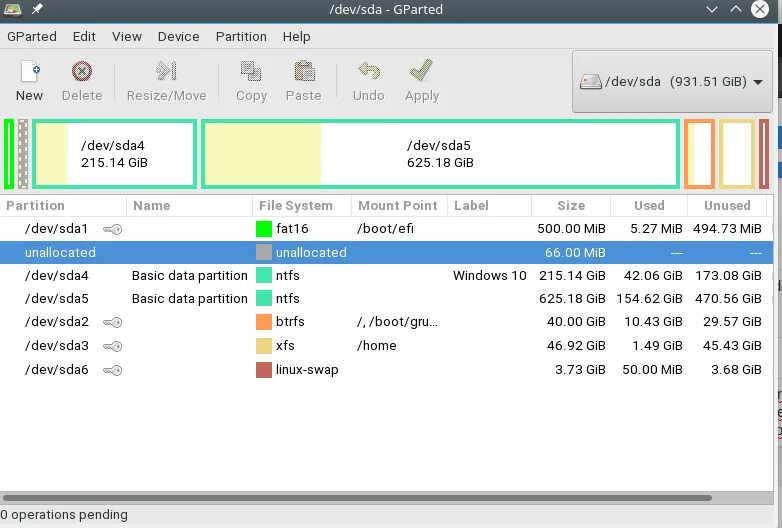Click the gray unallocated color swatch
Viewport: 782px width, 528px height.
pos(264,252)
